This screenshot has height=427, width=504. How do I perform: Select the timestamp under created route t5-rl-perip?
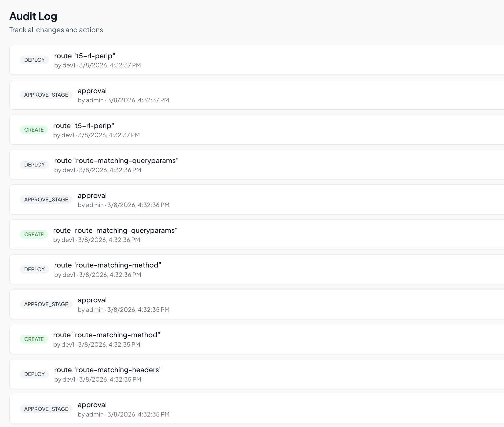[x=96, y=135]
